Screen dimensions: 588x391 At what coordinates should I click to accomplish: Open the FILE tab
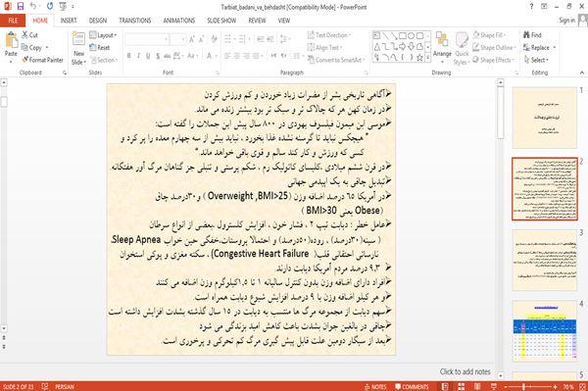(x=13, y=21)
